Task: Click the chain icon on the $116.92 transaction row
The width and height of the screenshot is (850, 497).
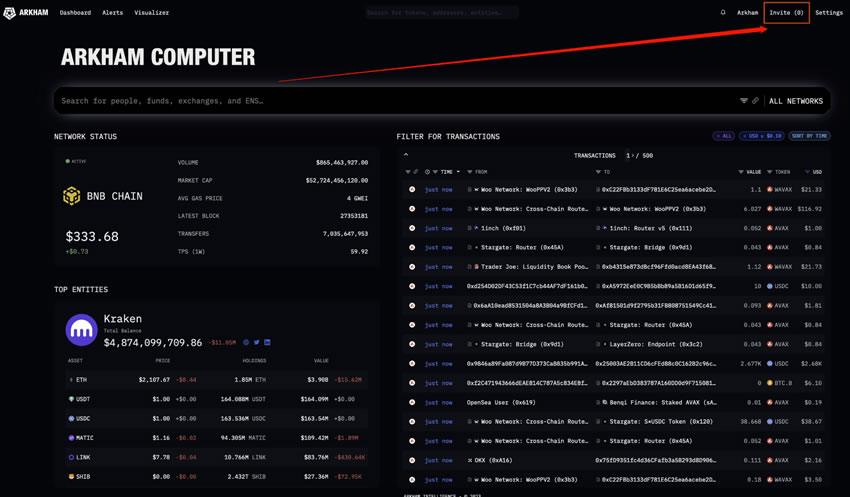Action: click(x=412, y=209)
